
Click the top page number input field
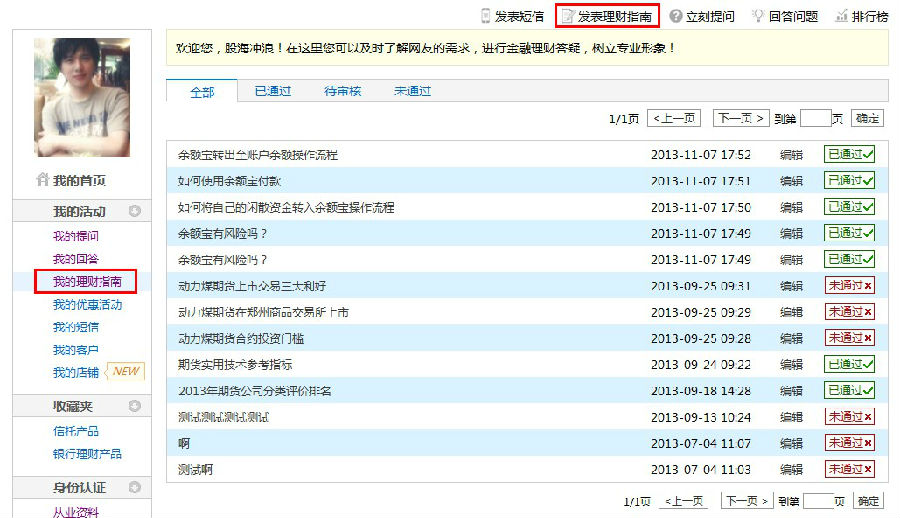(x=815, y=119)
